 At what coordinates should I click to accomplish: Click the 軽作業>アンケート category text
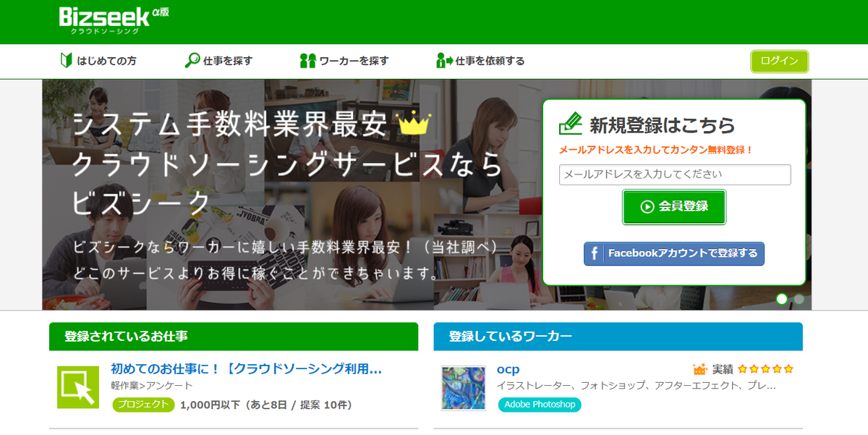[152, 386]
